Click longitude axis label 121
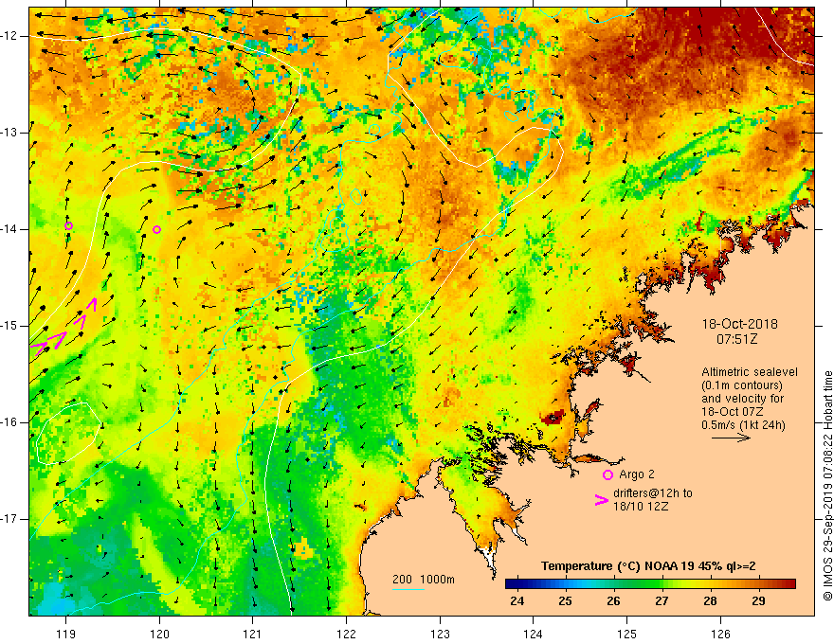This screenshot has height=644, width=834. (x=253, y=634)
